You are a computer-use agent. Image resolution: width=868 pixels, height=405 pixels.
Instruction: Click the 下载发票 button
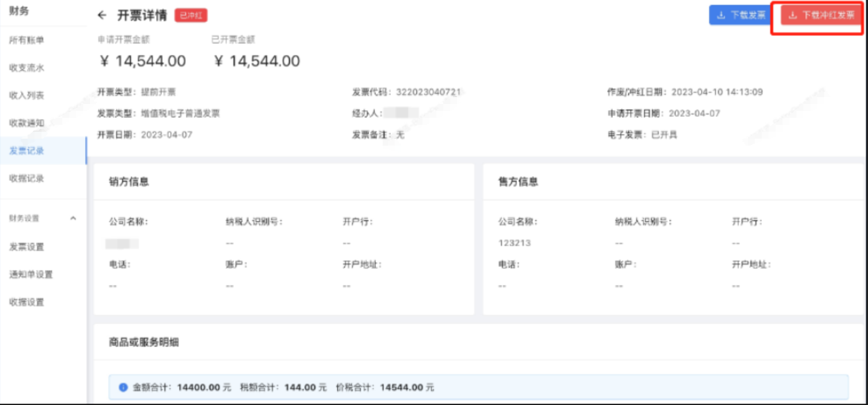740,16
